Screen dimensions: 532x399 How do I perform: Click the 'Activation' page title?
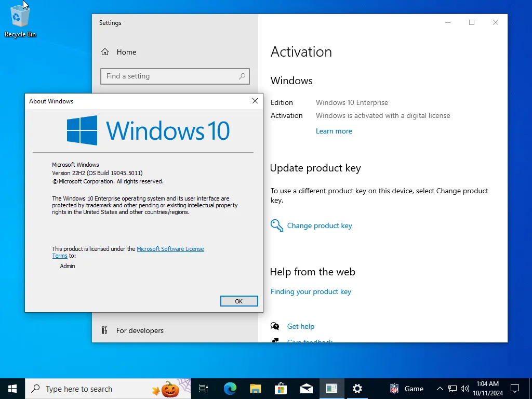point(301,52)
